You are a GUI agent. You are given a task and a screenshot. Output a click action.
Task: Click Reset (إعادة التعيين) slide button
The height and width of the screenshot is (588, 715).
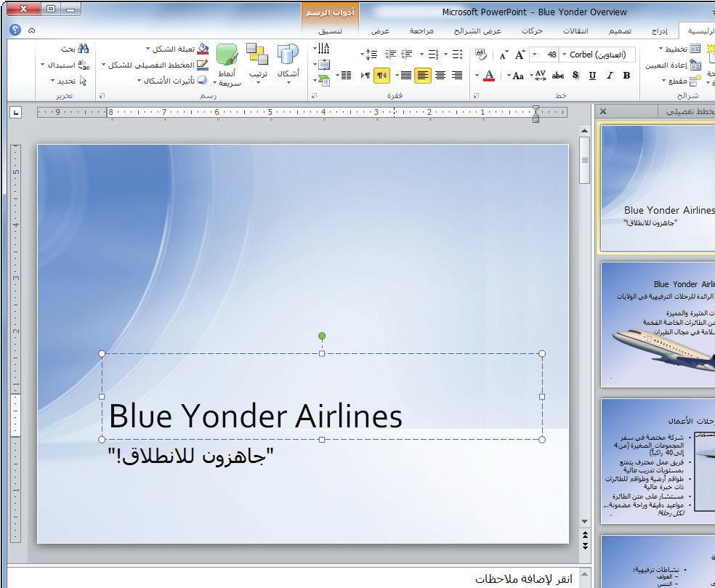pos(673,65)
